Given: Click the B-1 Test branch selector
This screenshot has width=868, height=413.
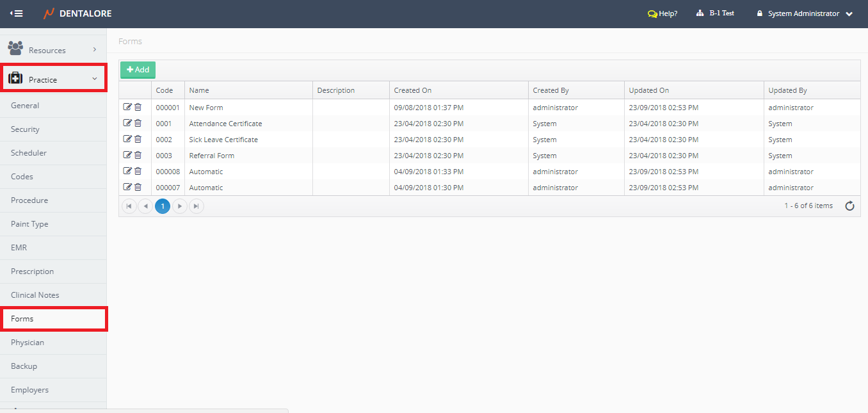Looking at the screenshot, I should tap(715, 13).
